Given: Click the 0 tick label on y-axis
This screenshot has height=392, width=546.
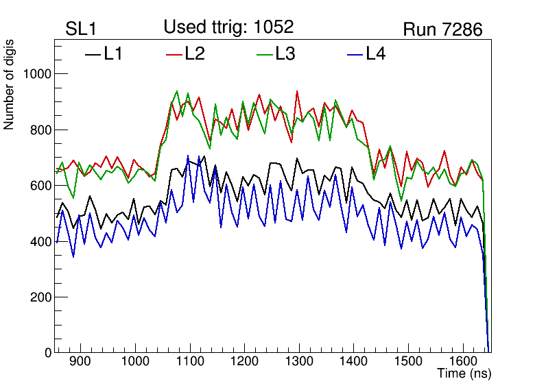Looking at the screenshot, I should point(47,353).
